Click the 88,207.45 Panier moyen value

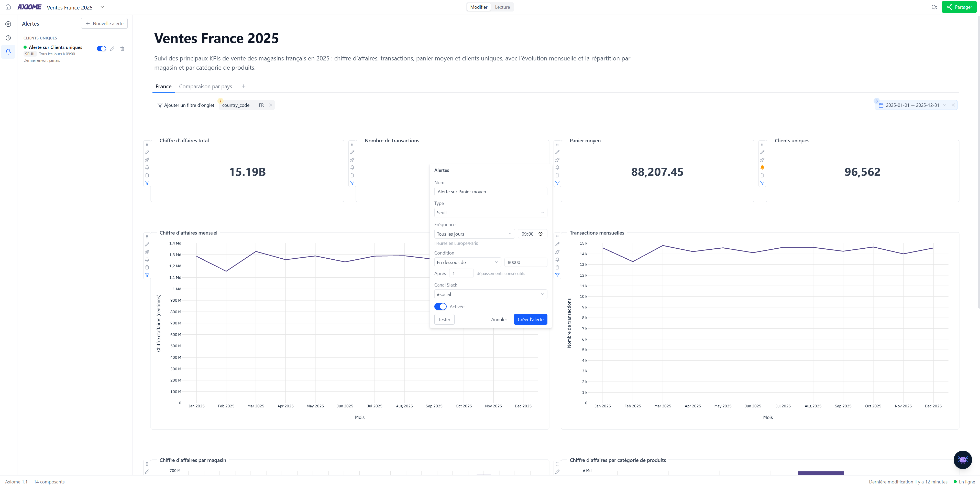(x=657, y=172)
